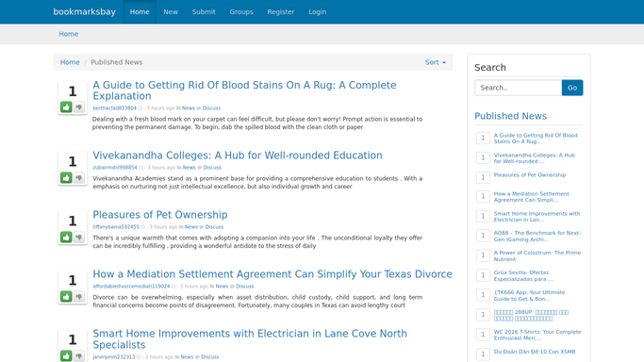This screenshot has height=362, width=644.
Task: Go to the New menu item
Action: 171,12
